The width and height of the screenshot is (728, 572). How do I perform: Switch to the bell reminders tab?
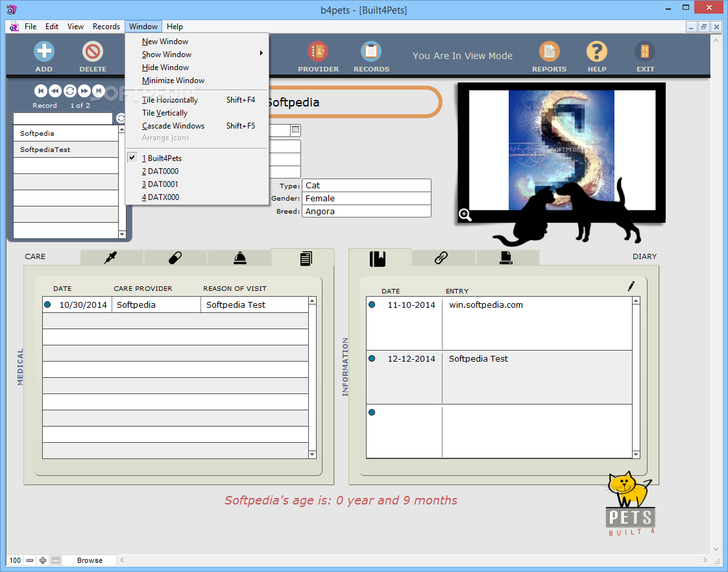click(239, 257)
